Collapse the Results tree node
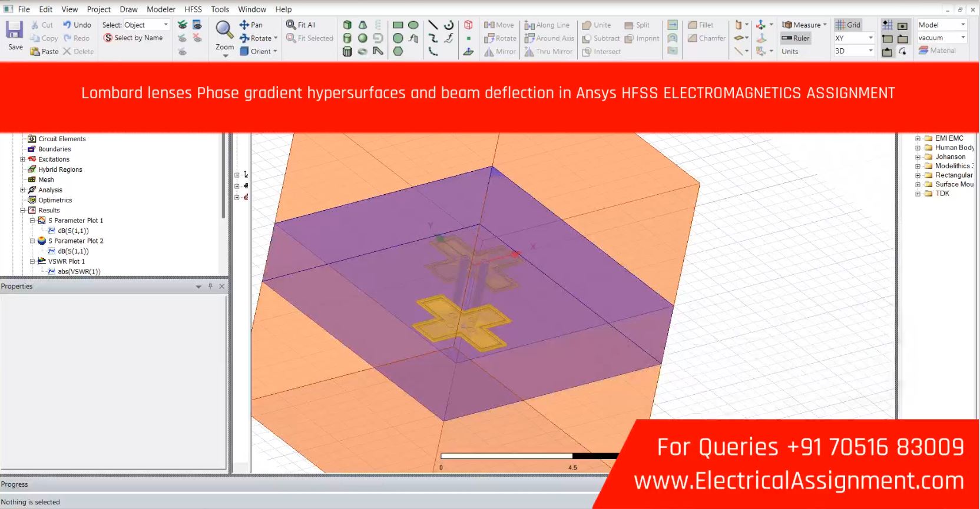 pyautogui.click(x=22, y=210)
